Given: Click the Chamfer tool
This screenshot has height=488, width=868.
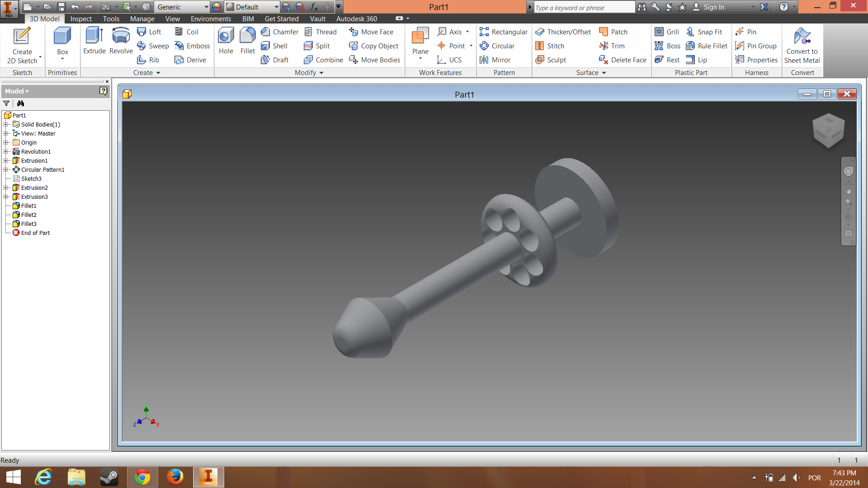Looking at the screenshot, I should pyautogui.click(x=280, y=32).
